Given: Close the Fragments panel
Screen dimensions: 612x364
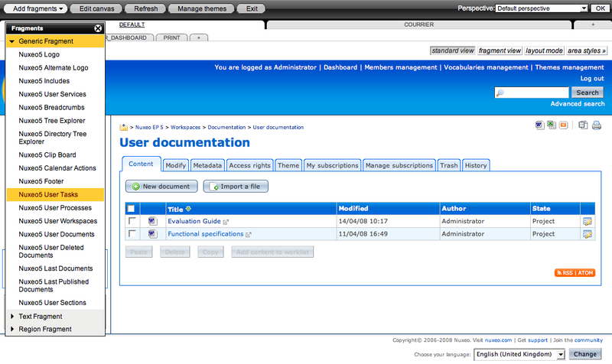Looking at the screenshot, I should tap(98, 28).
